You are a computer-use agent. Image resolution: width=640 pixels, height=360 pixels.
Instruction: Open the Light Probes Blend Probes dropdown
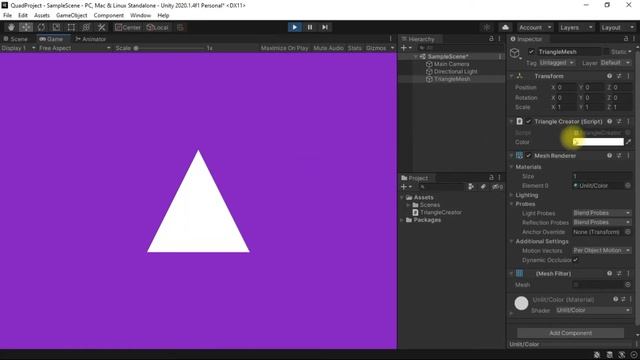[602, 213]
